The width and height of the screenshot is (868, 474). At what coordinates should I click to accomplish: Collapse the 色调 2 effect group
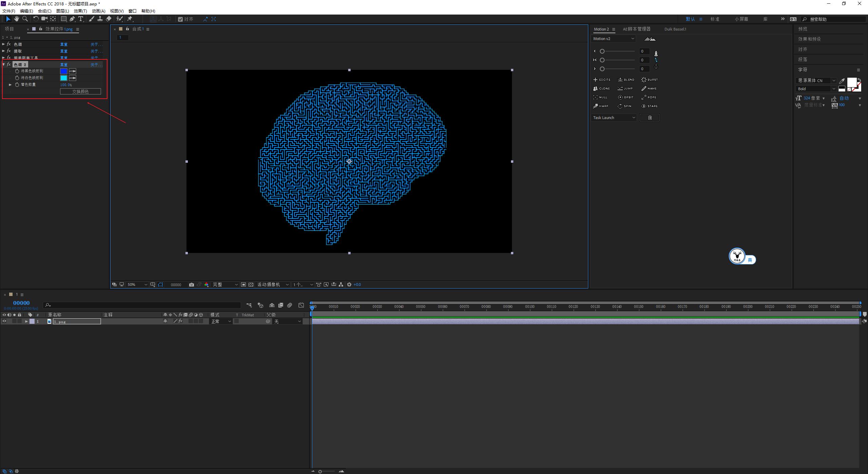click(3, 64)
